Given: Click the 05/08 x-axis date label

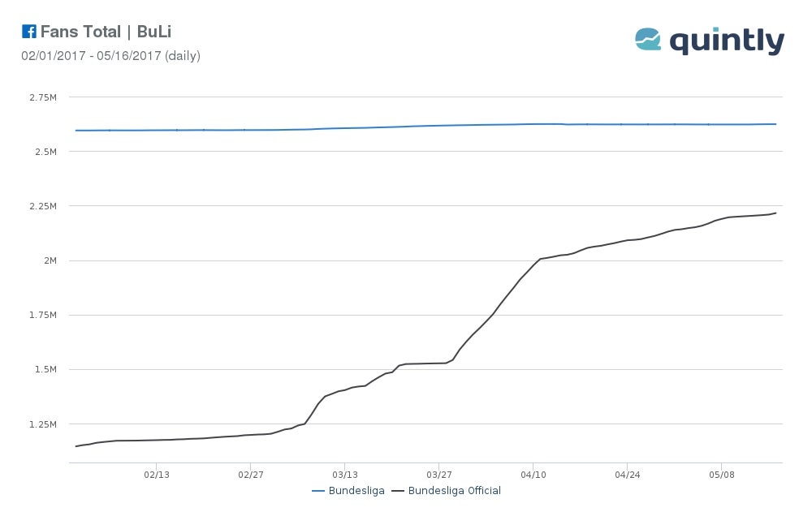Looking at the screenshot, I should 721,474.
